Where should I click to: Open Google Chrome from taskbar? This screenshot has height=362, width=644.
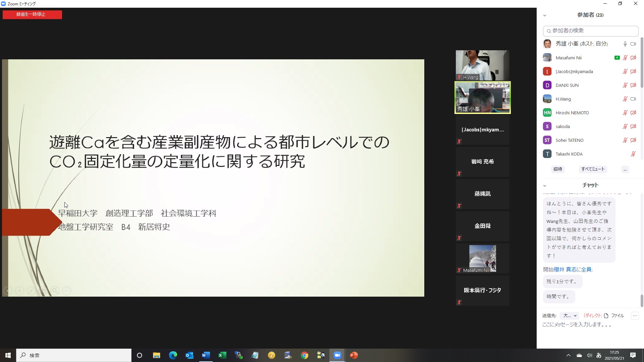click(x=304, y=355)
